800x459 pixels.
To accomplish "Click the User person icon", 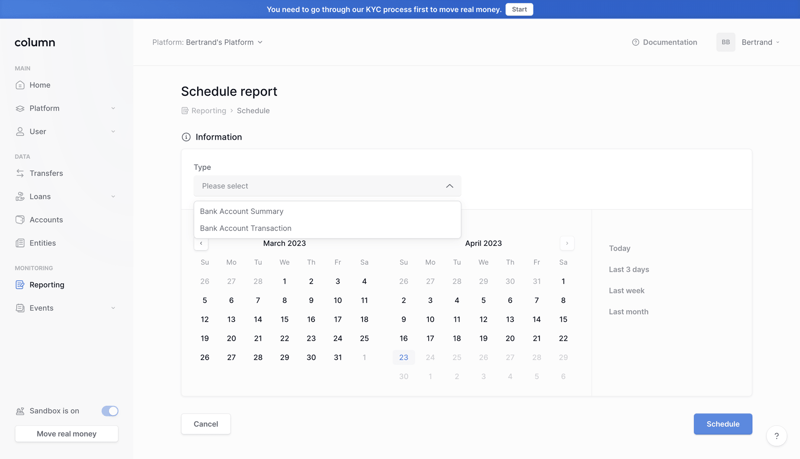I will (x=20, y=132).
